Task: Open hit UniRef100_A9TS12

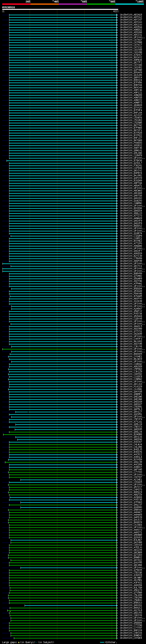Action: click(131, 17)
